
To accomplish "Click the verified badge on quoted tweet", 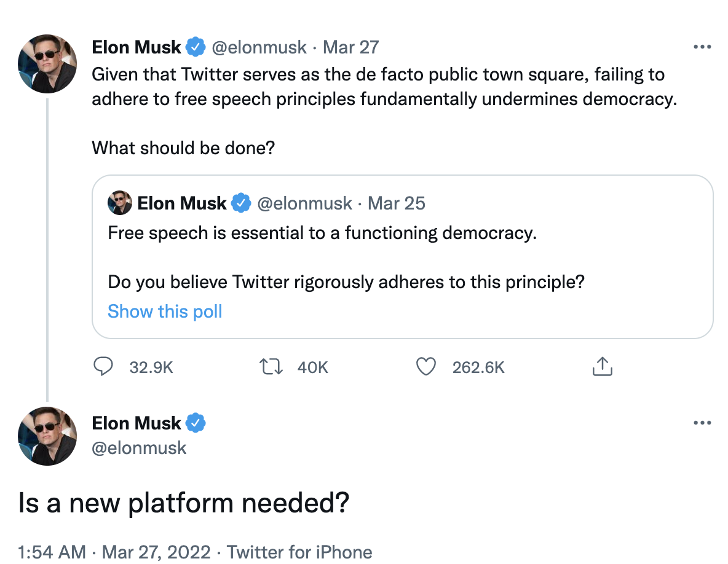I will coord(240,203).
